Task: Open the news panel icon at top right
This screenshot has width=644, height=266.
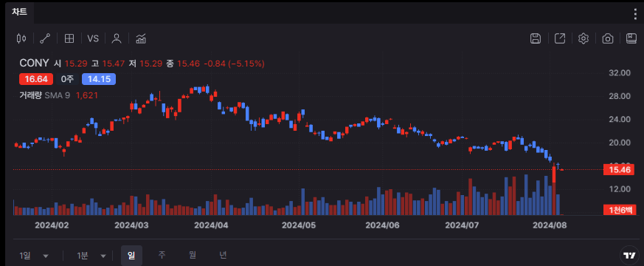Action: click(631, 38)
